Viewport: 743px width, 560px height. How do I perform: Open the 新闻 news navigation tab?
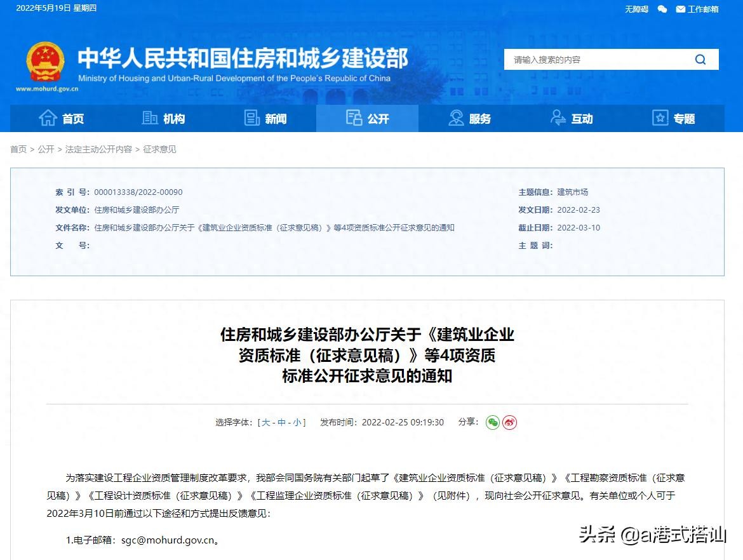coord(265,119)
